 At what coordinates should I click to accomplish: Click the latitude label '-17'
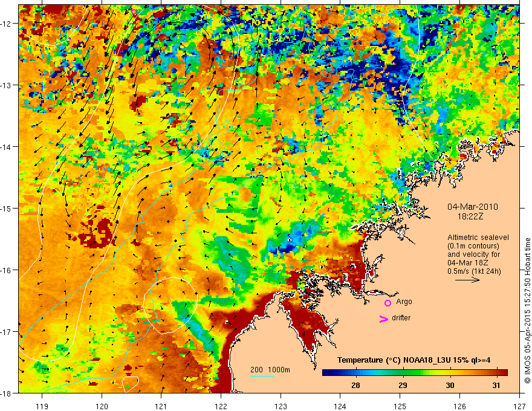click(7, 332)
